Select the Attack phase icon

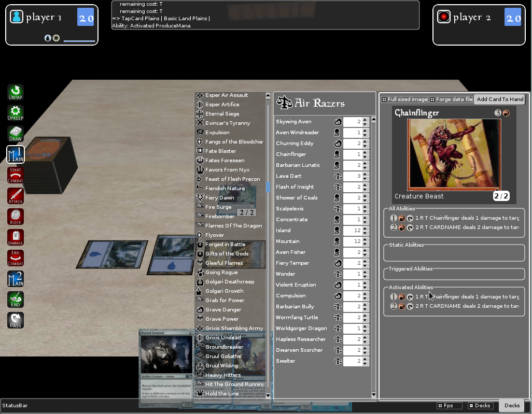click(x=16, y=196)
